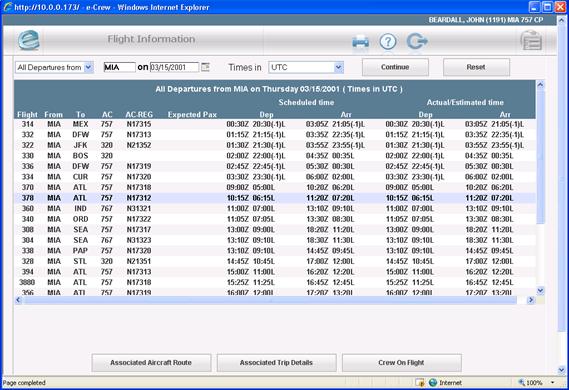Select flight 332 to DFW row
Viewport: 569px width, 390px height.
coord(275,135)
